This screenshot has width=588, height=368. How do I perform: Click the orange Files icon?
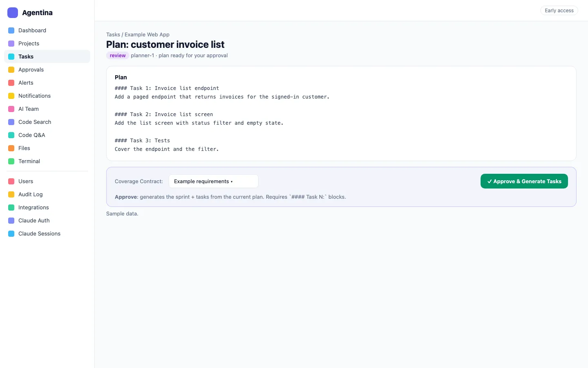pos(11,148)
